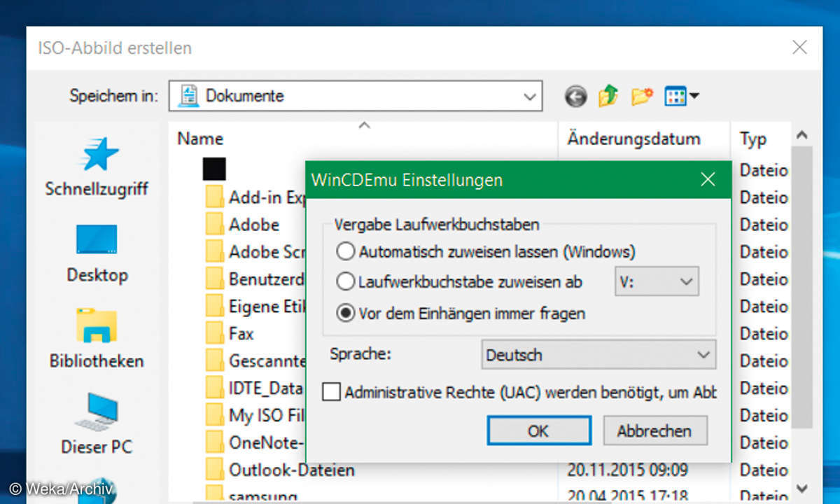Select the Documents icon in Speichern in box
The image size is (840, 504).
click(x=188, y=96)
